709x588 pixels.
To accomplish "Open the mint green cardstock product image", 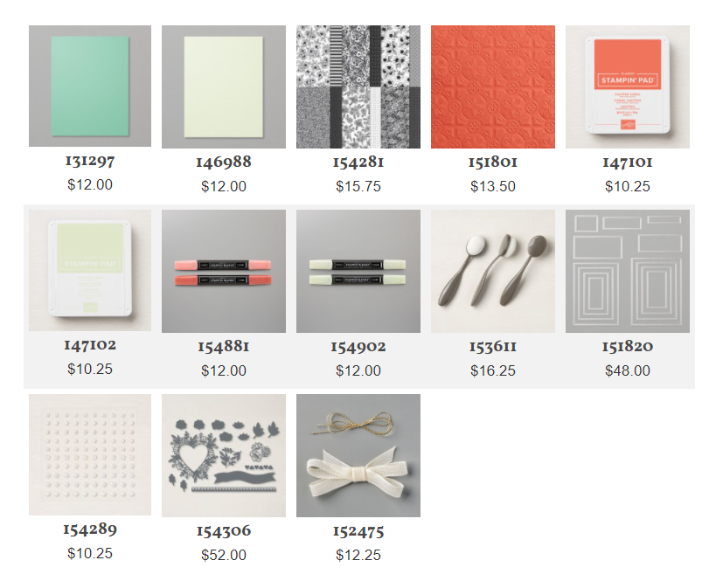I will pos(90,86).
